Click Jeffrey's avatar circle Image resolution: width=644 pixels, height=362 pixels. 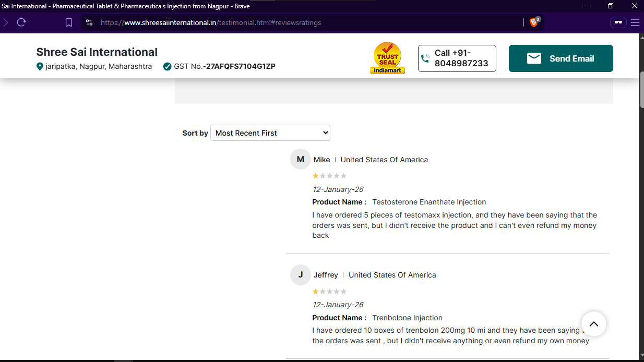300,275
